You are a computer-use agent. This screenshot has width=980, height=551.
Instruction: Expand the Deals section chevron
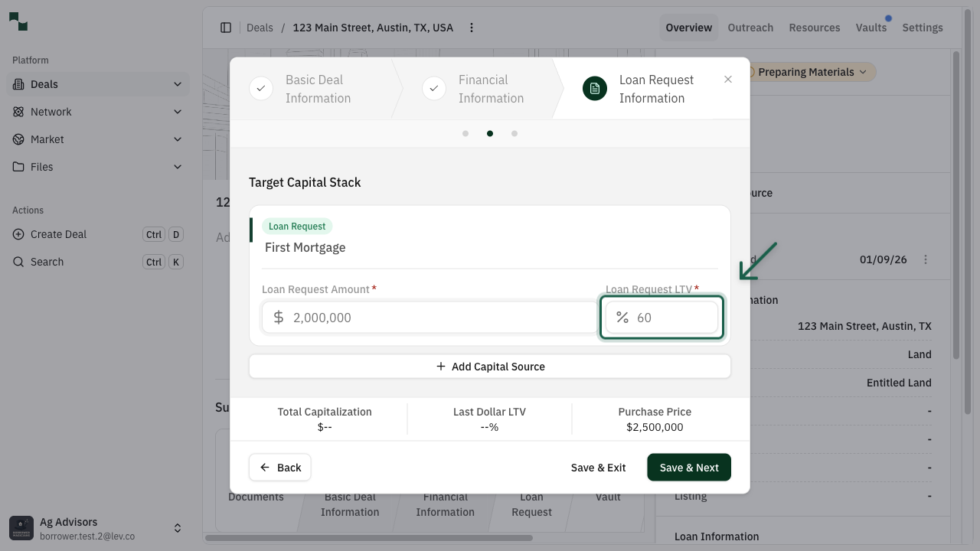coord(178,84)
